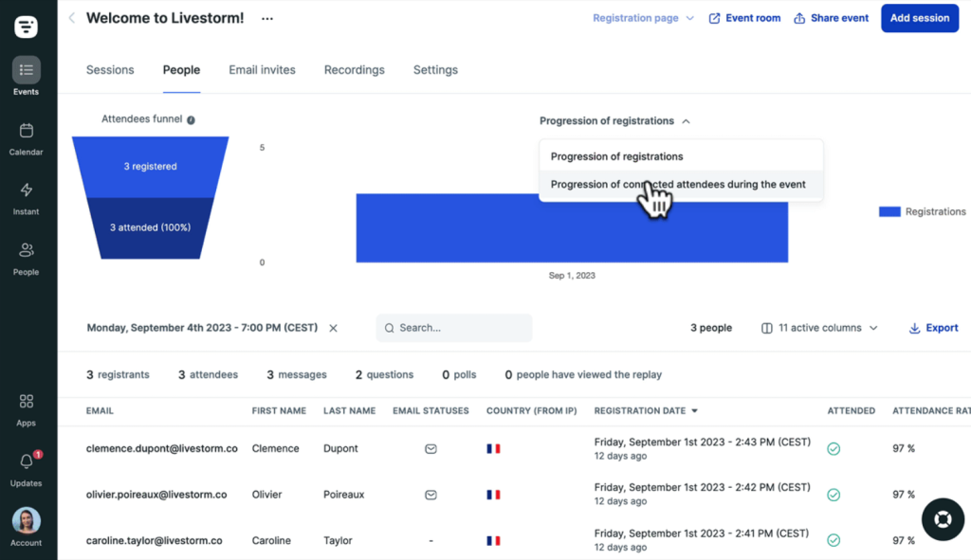Viewport: 971px width, 560px height.
Task: Click the Attendees funnel info icon
Action: pyautogui.click(x=191, y=120)
